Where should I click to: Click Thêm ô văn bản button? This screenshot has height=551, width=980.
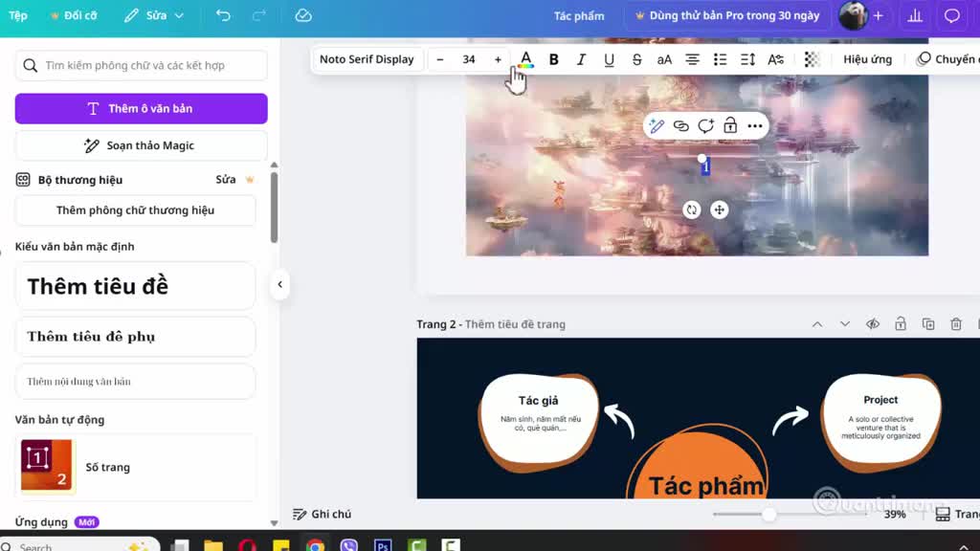[x=142, y=109]
